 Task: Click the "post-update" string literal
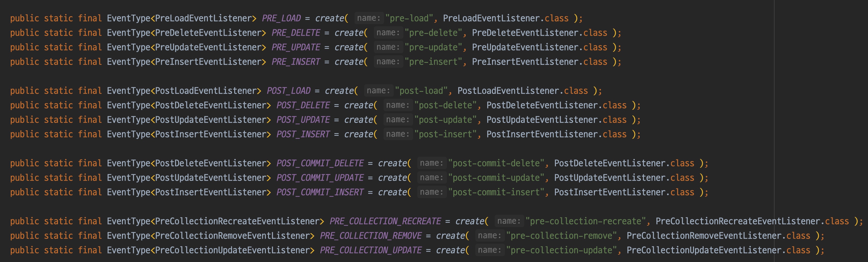(446, 119)
